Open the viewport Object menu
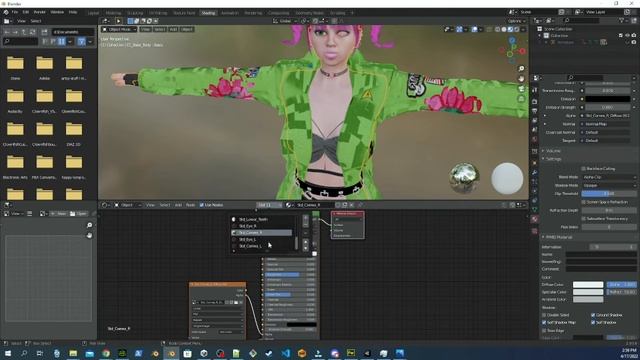The width and height of the screenshot is (640, 360). tap(187, 29)
